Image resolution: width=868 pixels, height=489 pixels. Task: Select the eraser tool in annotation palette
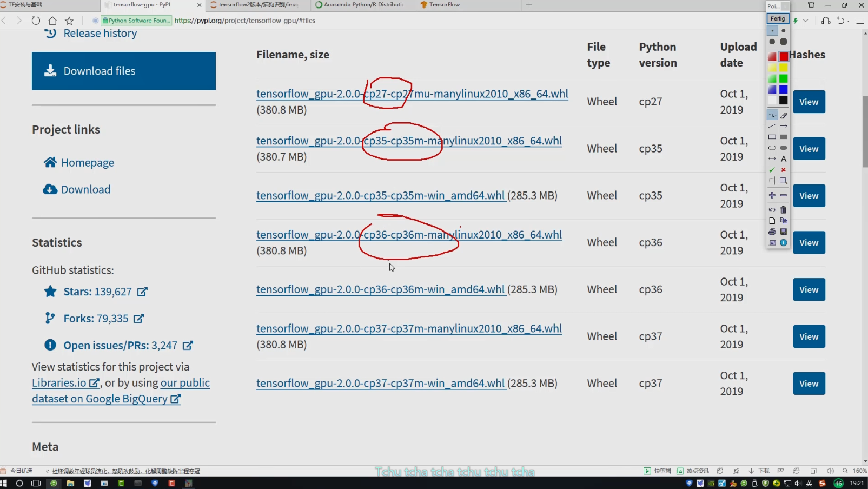tap(784, 115)
